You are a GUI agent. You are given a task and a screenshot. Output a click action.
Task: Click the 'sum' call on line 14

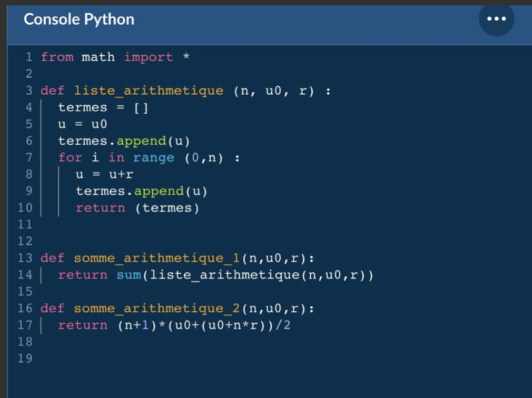[129, 275]
